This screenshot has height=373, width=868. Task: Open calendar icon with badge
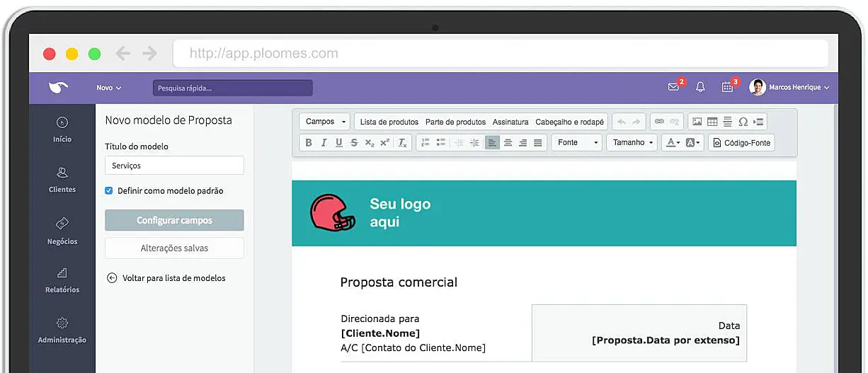pos(727,87)
